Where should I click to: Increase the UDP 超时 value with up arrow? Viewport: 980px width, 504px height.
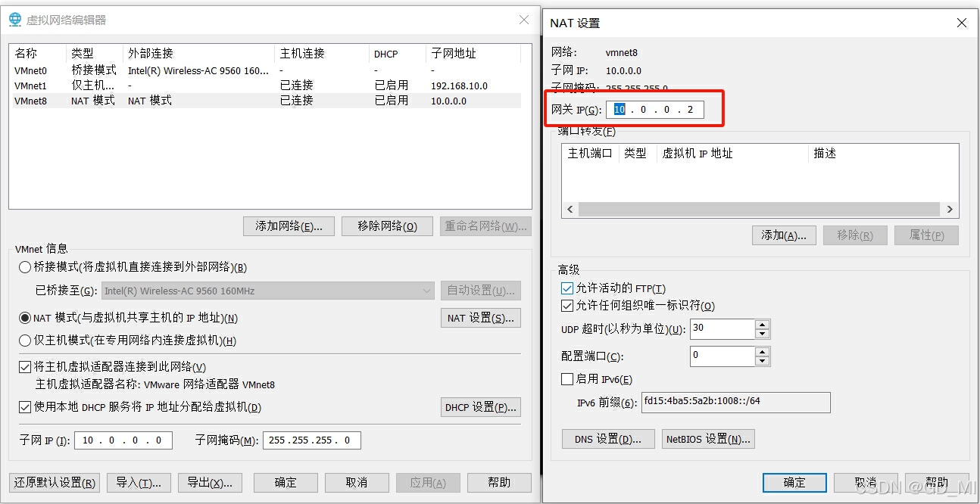[763, 325]
